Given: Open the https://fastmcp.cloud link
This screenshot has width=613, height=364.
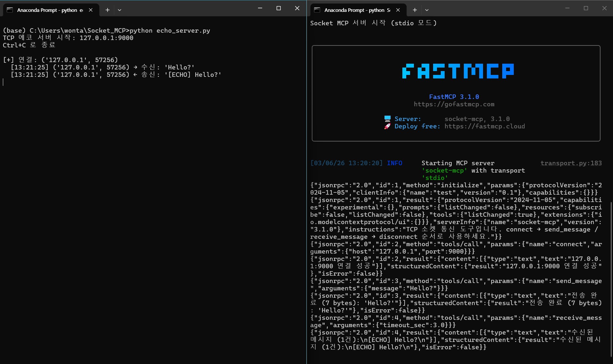Looking at the screenshot, I should [485, 126].
